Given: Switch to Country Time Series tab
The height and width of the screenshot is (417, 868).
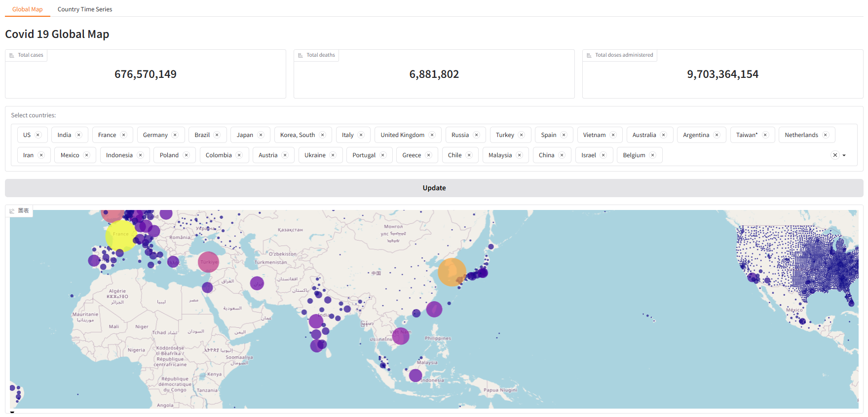Looking at the screenshot, I should click(x=85, y=9).
